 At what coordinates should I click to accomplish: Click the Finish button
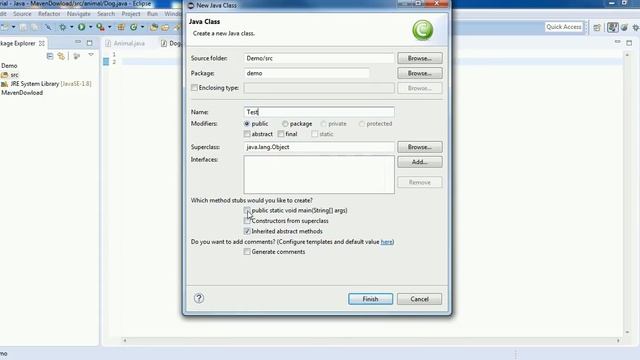pos(371,299)
